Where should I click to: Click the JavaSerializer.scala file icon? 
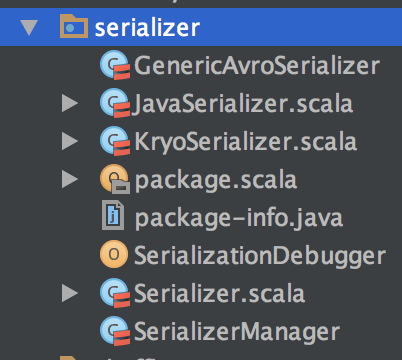(115, 103)
